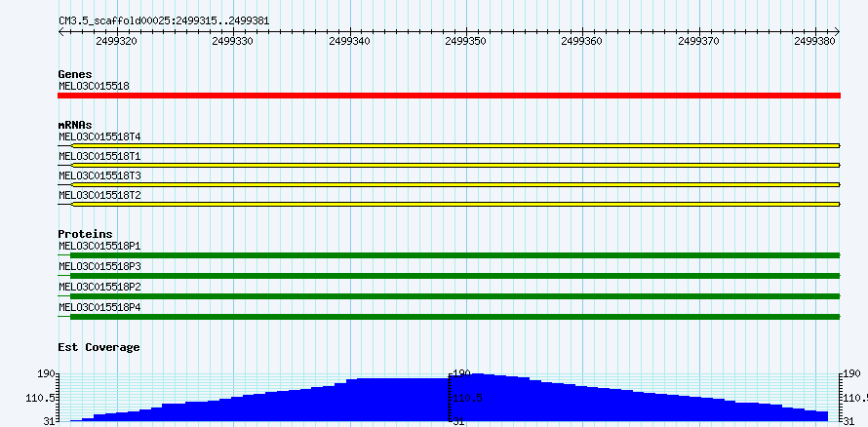Select the MELO3C015518P3 protein label
The width and height of the screenshot is (868, 427).
tap(99, 266)
